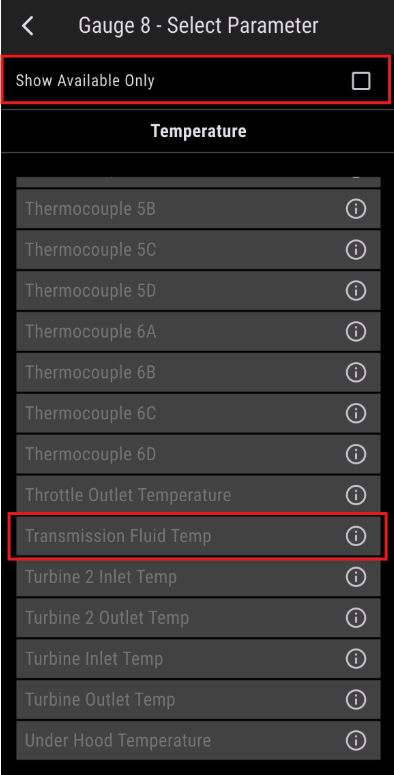Screen dimensions: 394x775
Task: Select the Thermocouple 6C parameter
Action: 198,413
